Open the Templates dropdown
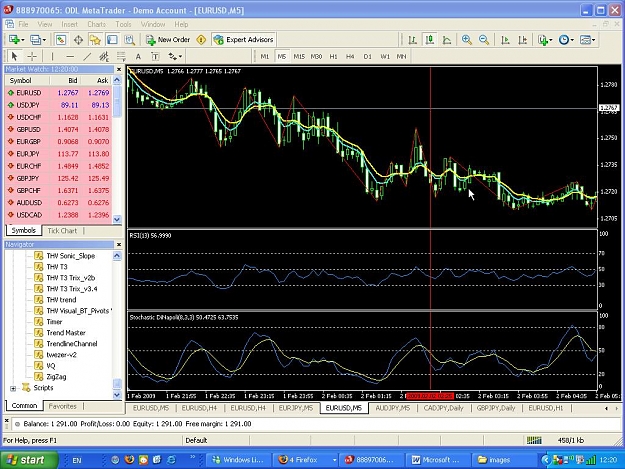This screenshot has width=625, height=469. click(x=588, y=39)
